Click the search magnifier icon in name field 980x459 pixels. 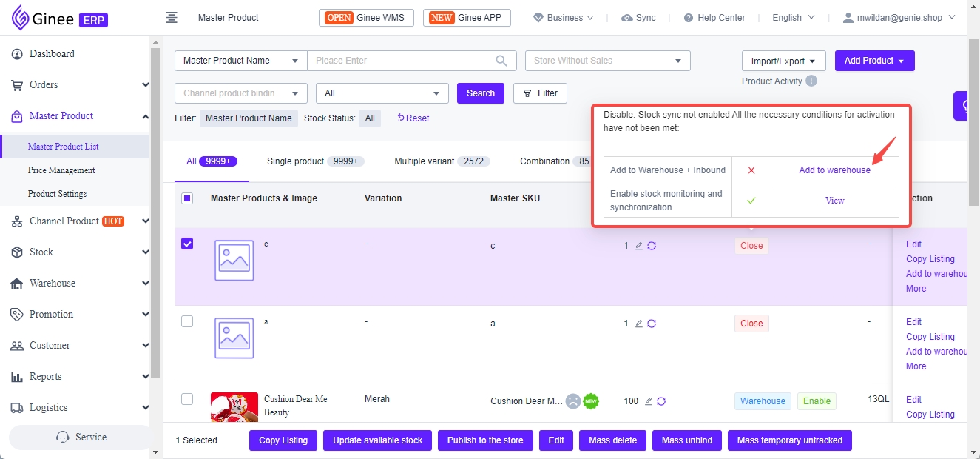click(502, 61)
